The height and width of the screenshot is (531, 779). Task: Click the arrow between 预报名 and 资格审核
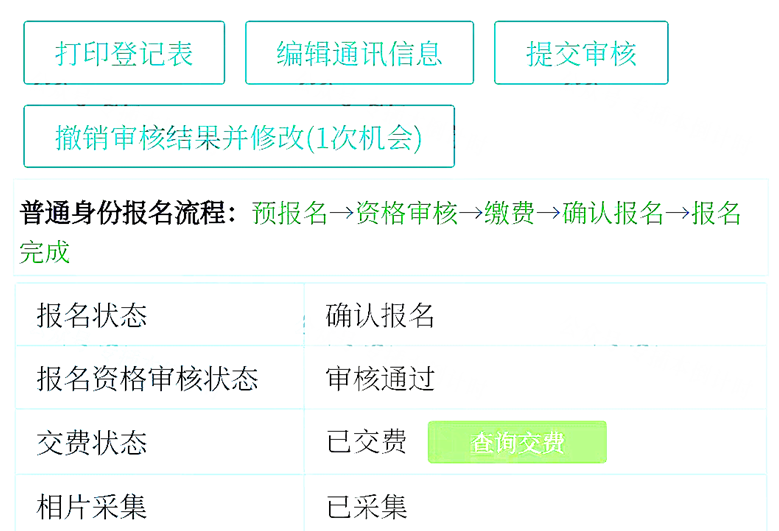click(342, 213)
